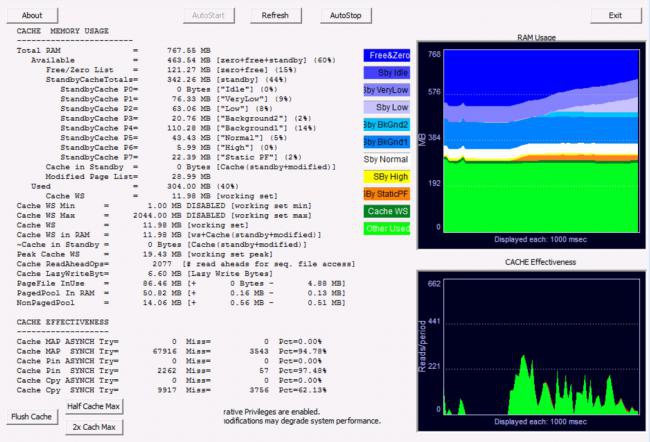Click the Sby BkGnd1 legend swatch

[x=386, y=141]
